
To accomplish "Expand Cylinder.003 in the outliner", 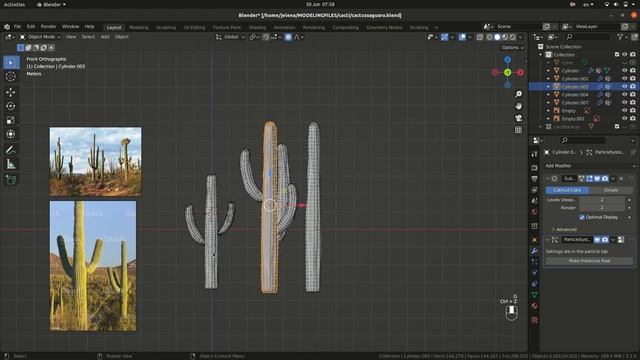I will point(548,87).
